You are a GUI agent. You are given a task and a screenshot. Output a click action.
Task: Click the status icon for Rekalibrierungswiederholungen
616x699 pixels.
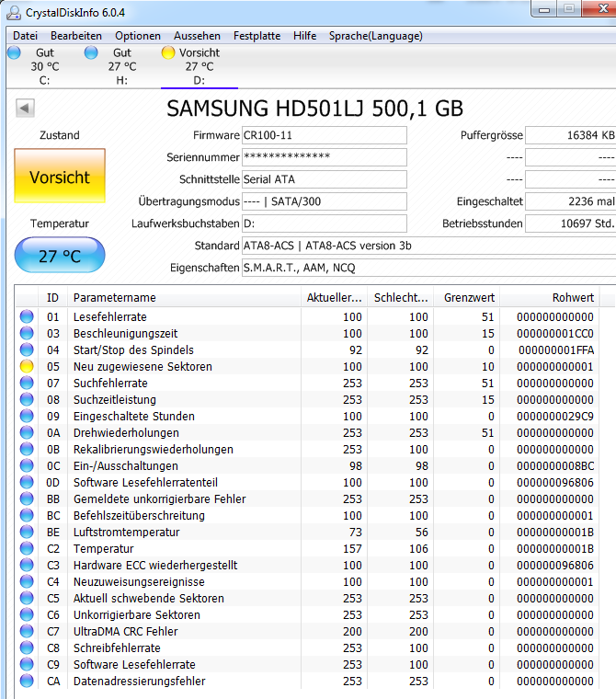(27, 449)
